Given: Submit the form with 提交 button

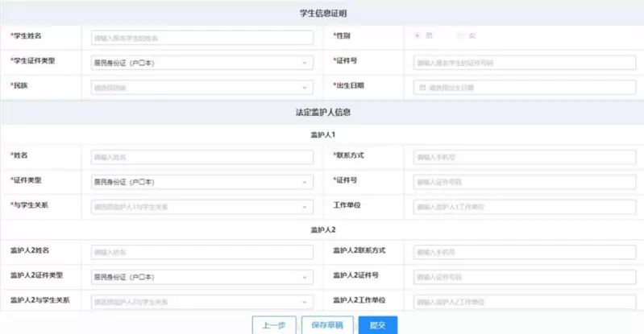Looking at the screenshot, I should click(x=378, y=325).
